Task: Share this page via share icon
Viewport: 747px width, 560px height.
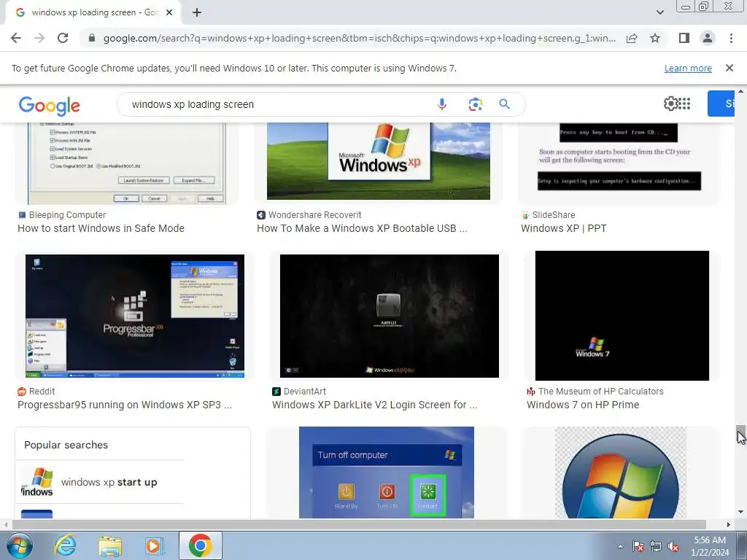Action: pyautogui.click(x=632, y=38)
